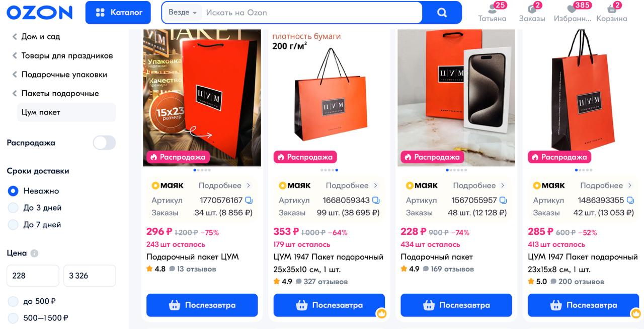Expand Подробнее on the first product
This screenshot has height=329, width=644.
click(224, 185)
